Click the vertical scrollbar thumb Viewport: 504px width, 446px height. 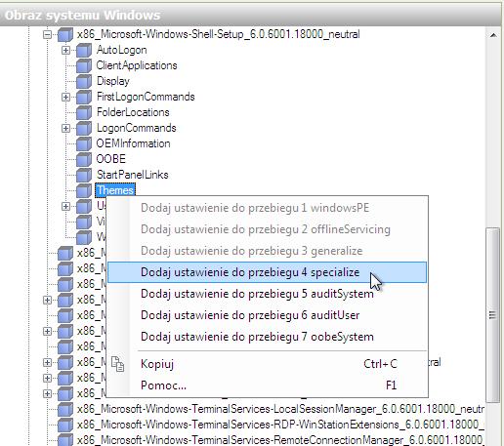tap(493, 315)
